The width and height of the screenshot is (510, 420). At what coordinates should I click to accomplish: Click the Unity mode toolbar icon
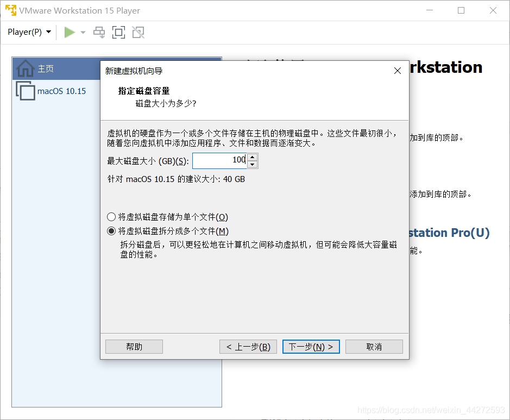tap(138, 33)
